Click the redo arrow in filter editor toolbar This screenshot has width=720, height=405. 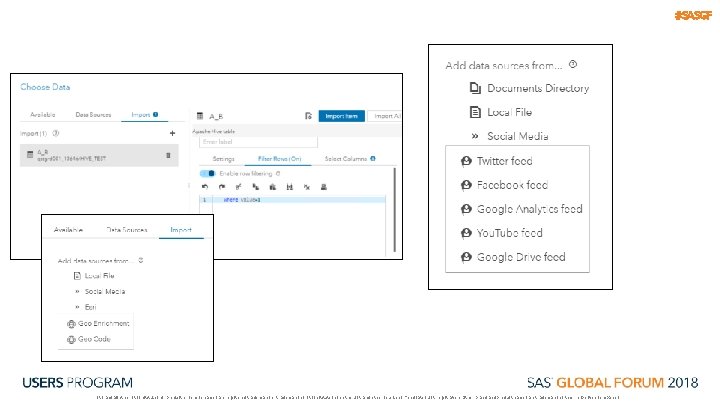tap(222, 186)
